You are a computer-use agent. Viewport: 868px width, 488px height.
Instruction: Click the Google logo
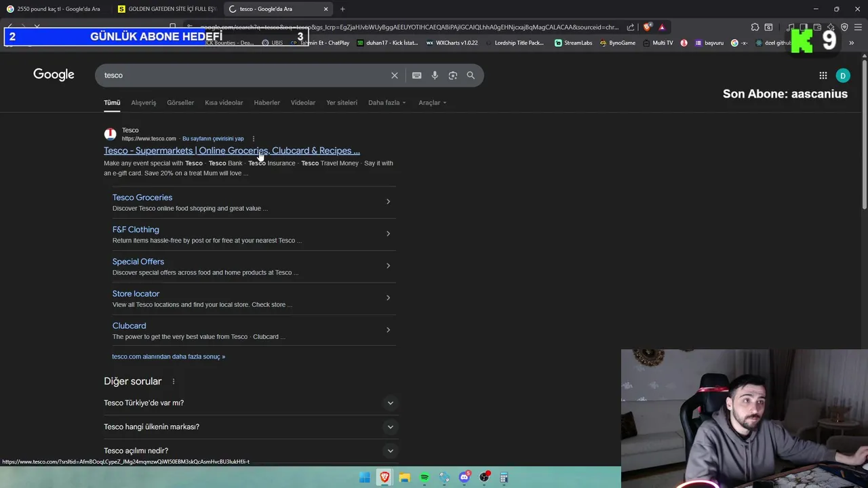click(54, 75)
